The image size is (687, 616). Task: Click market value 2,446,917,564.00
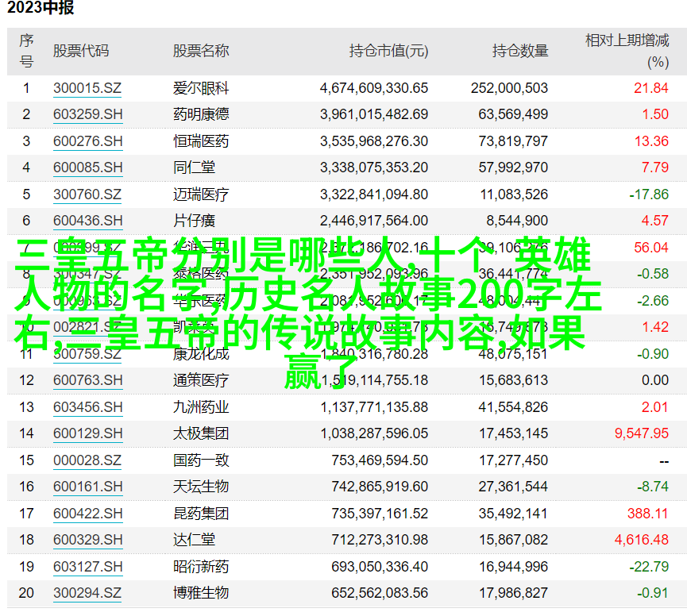(x=374, y=221)
